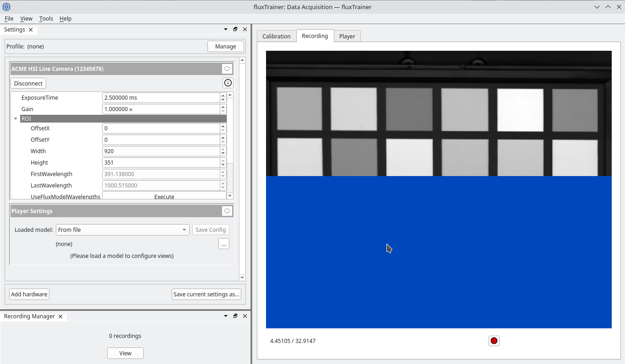This screenshot has width=625, height=364.
Task: Start recording with the red record button
Action: tap(494, 341)
